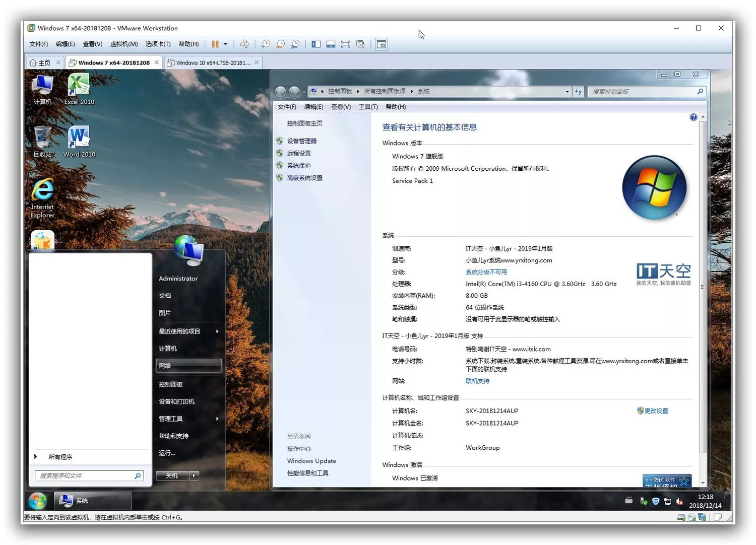Open the 虚拟机(M) menu
The height and width of the screenshot is (545, 756).
124,44
